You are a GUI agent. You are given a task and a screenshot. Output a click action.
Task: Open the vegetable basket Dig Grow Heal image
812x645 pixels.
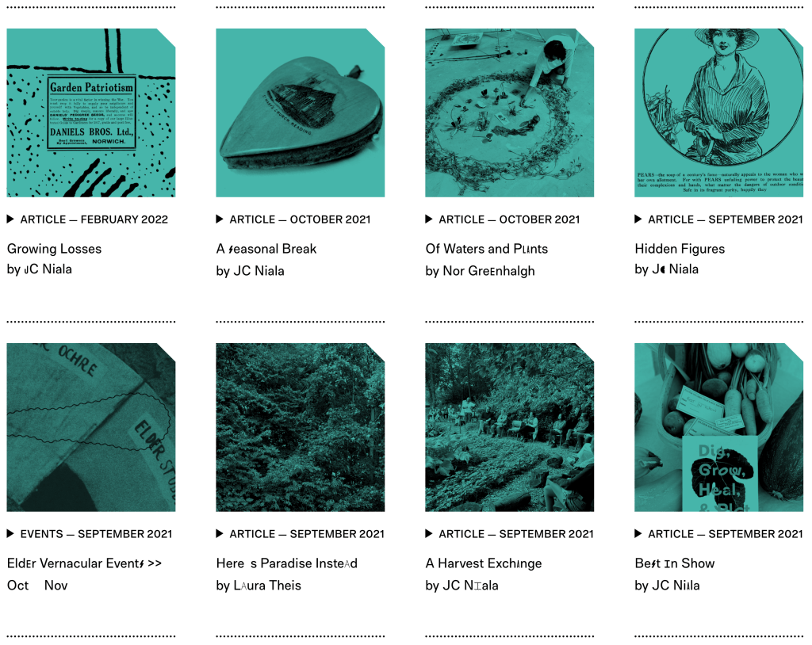[x=718, y=427]
